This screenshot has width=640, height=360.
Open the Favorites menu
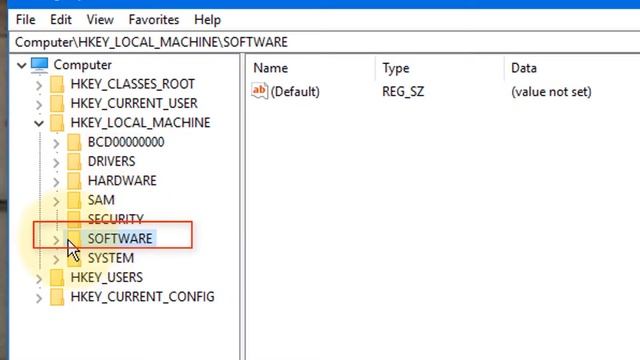click(x=154, y=20)
